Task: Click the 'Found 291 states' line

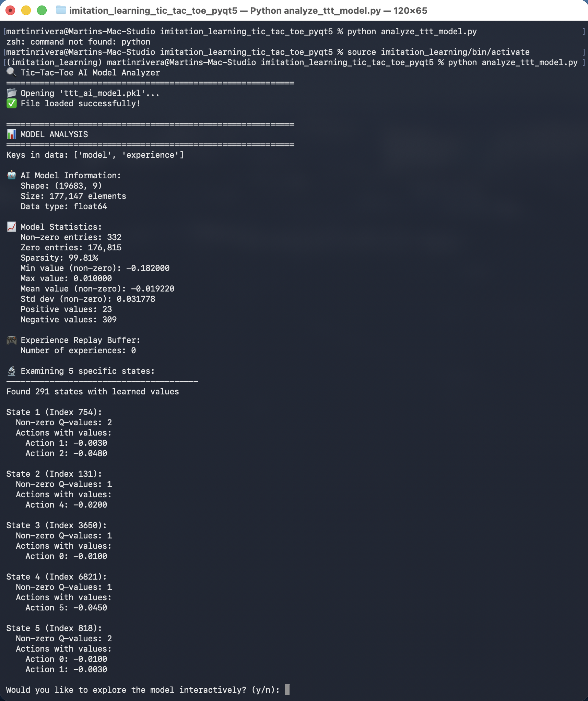Action: 93,391
